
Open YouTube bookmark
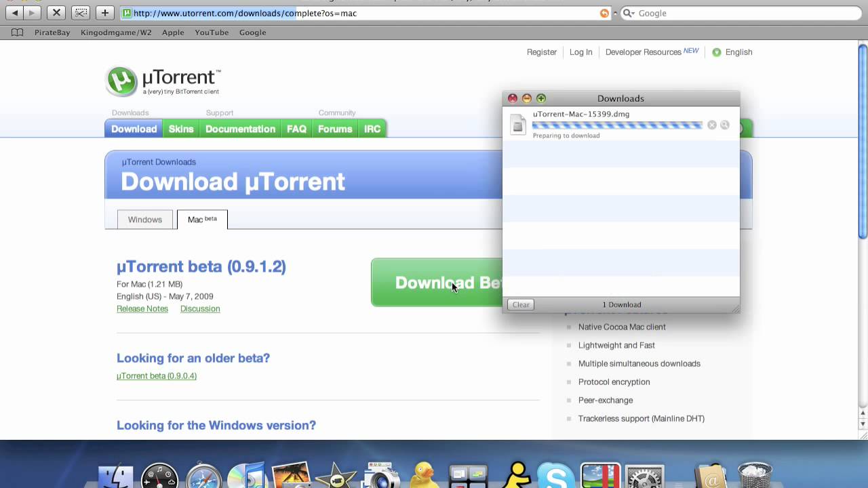click(212, 33)
